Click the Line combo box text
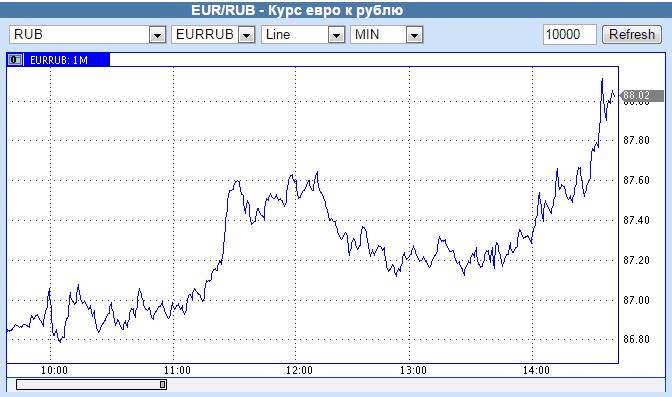 point(278,34)
